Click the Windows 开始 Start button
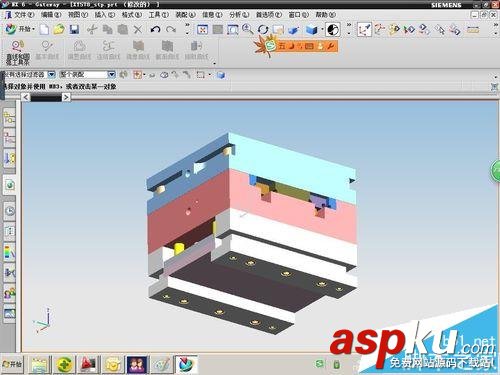 (13, 364)
